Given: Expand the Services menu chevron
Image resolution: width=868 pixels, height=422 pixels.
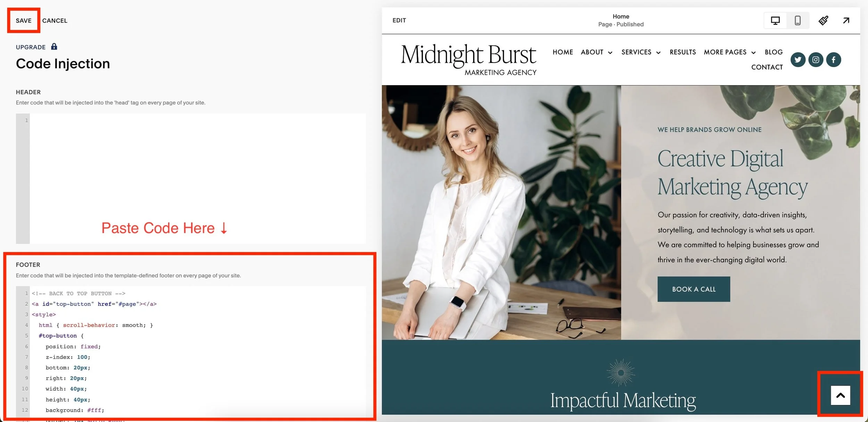Looking at the screenshot, I should pos(658,52).
